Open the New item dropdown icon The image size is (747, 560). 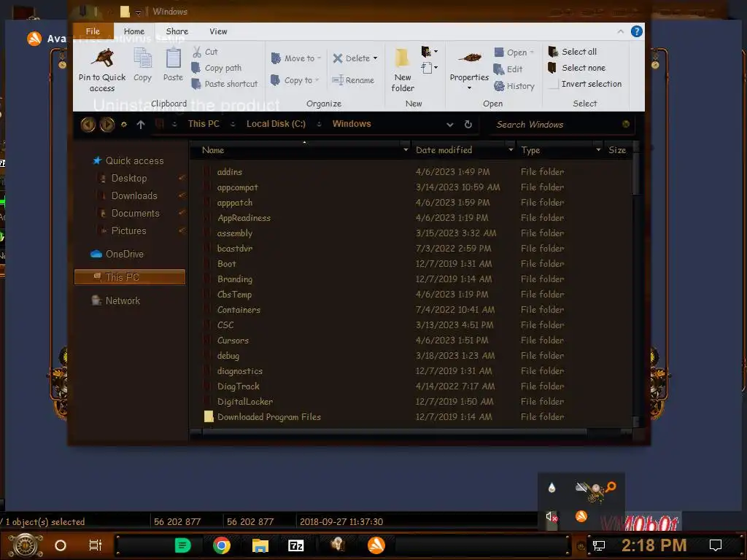pos(429,51)
